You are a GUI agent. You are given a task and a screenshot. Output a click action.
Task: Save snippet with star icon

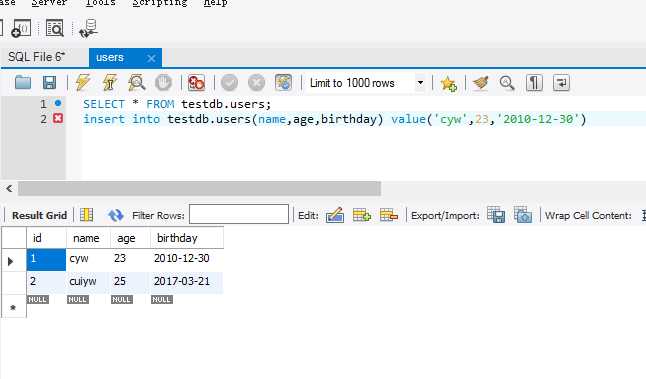pyautogui.click(x=448, y=84)
